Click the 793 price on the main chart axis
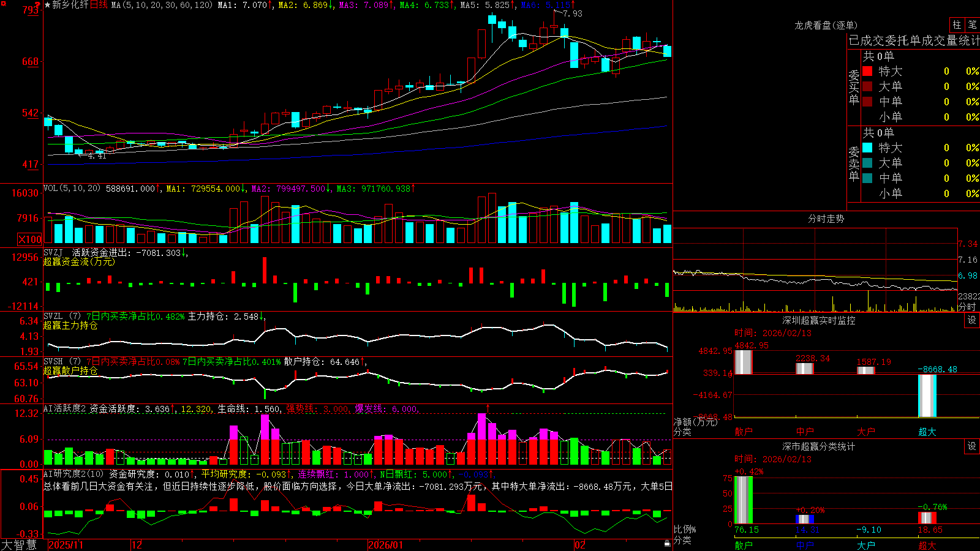The image size is (980, 551). (31, 10)
